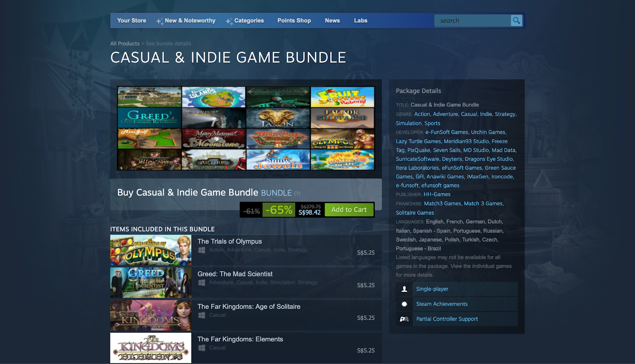Click the Single-player person icon
635x364 pixels.
(x=404, y=289)
